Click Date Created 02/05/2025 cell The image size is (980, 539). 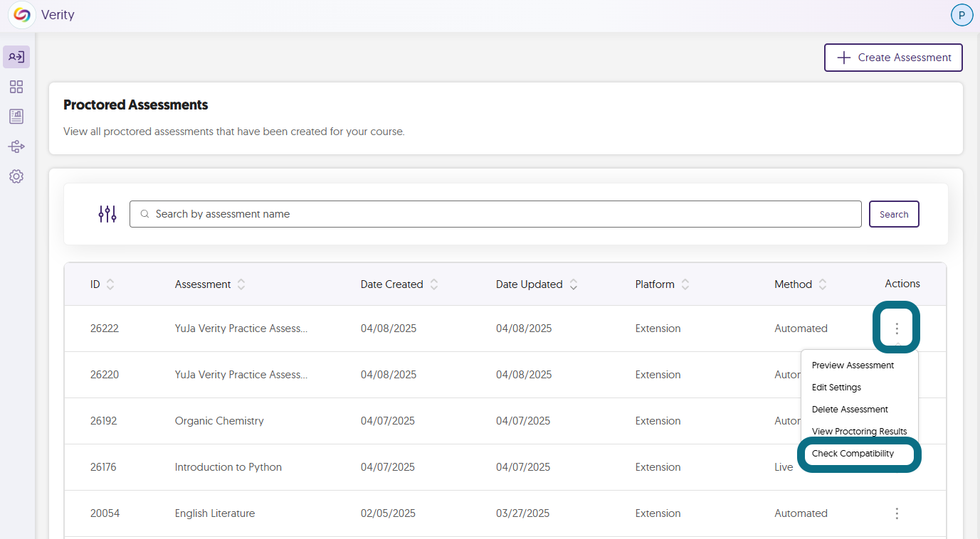[388, 513]
